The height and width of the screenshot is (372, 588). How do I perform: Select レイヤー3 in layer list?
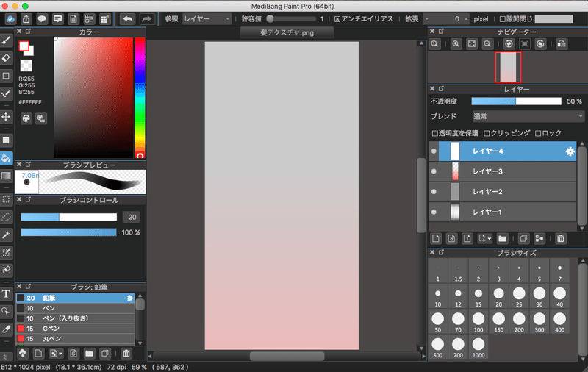(x=503, y=171)
